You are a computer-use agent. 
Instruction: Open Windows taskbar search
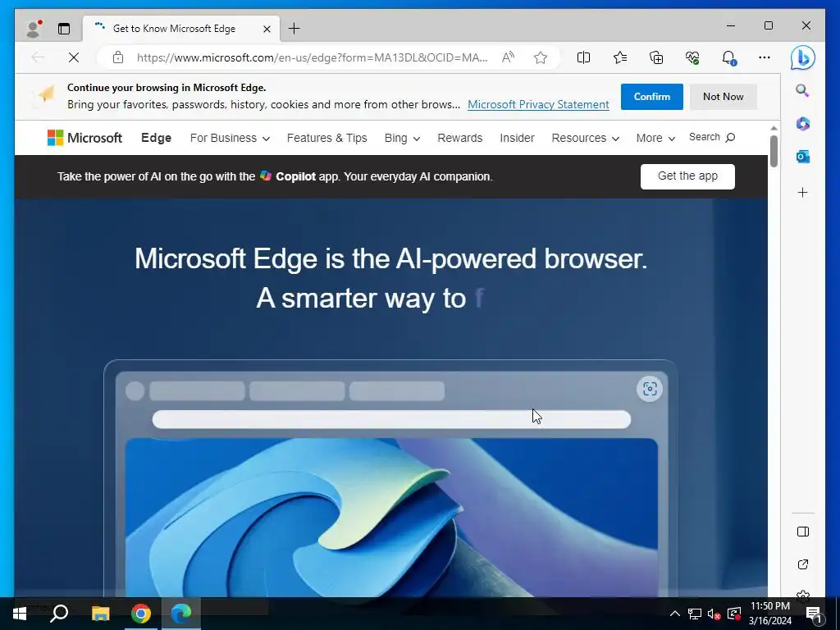(x=59, y=614)
